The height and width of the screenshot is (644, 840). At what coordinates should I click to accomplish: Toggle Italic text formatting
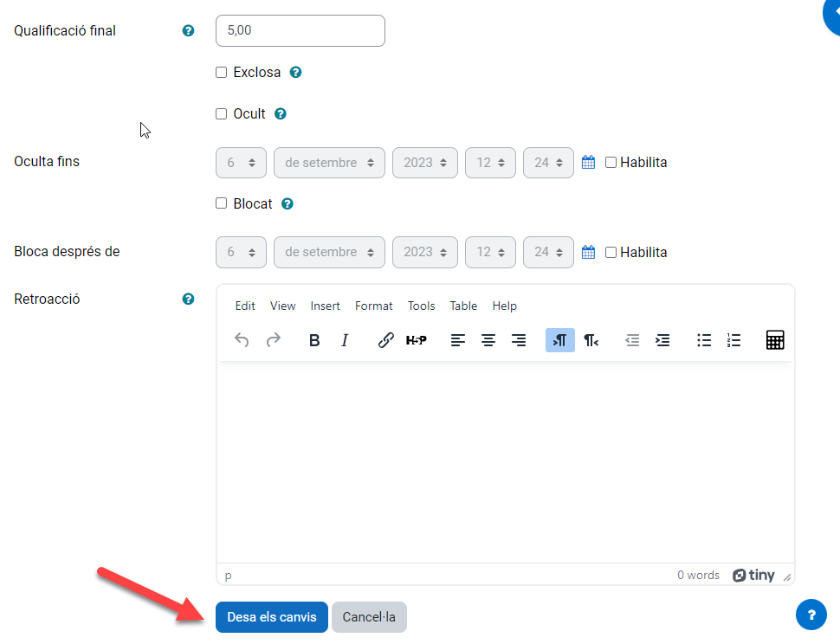(345, 340)
